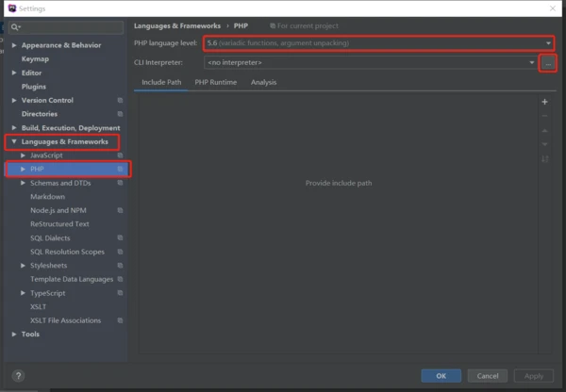
Task: Click the PhpStorm logo in title bar
Action: click(x=12, y=8)
